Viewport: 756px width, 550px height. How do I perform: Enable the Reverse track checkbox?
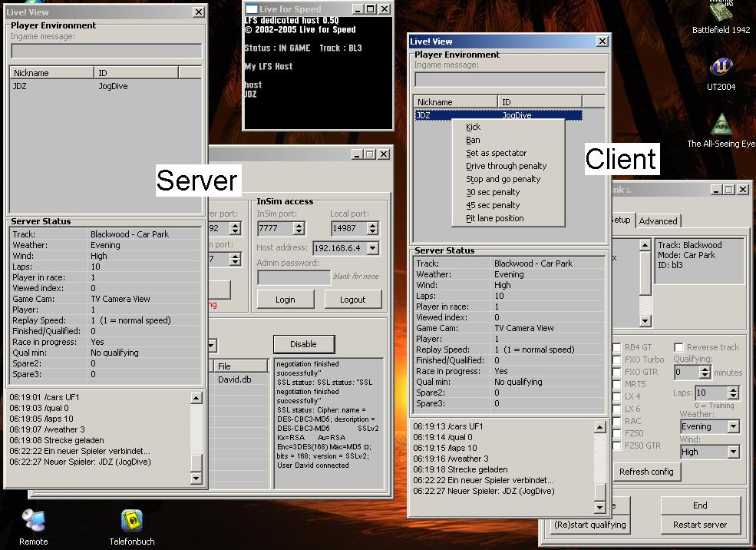pyautogui.click(x=678, y=347)
